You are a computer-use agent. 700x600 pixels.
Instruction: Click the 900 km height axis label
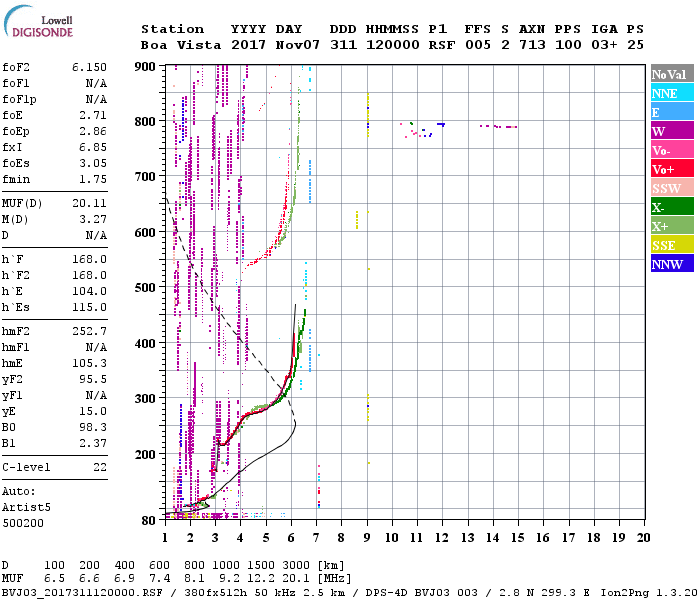point(145,67)
